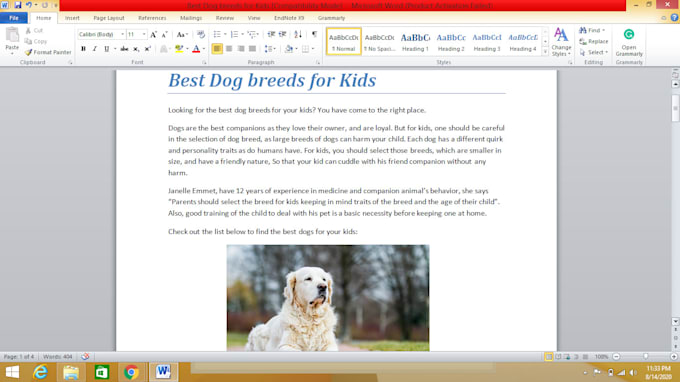Switch to Full Screen Reading view
Image resolution: width=680 pixels, height=382 pixels.
[x=558, y=357]
